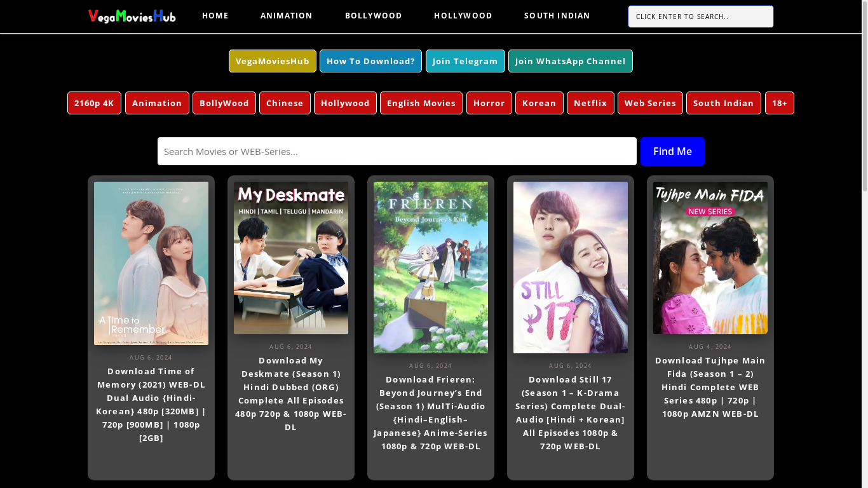Click the blue Find Me button

coord(672,151)
